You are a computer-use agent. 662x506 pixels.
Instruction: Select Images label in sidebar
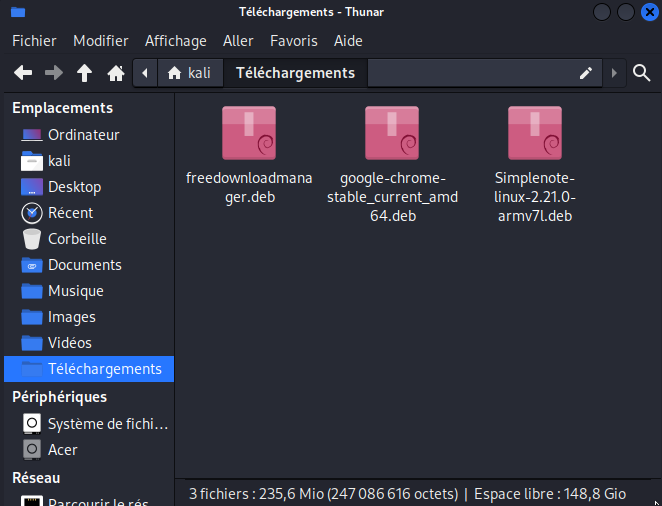72,317
